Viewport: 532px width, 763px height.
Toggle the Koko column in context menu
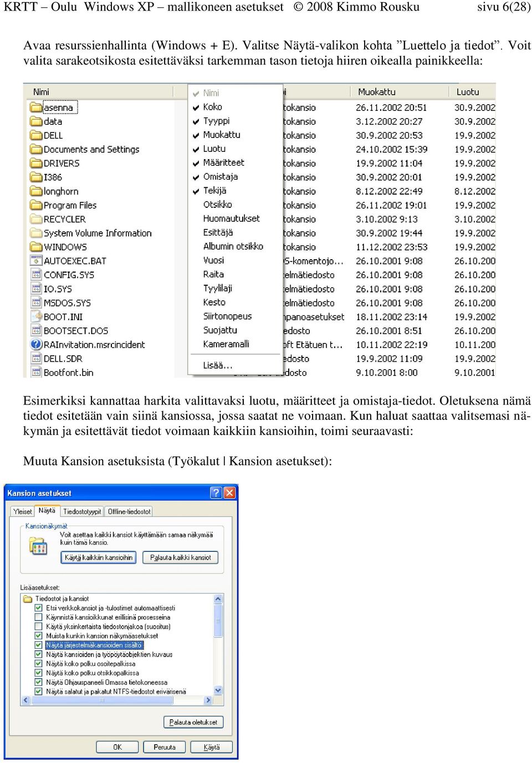point(236,107)
